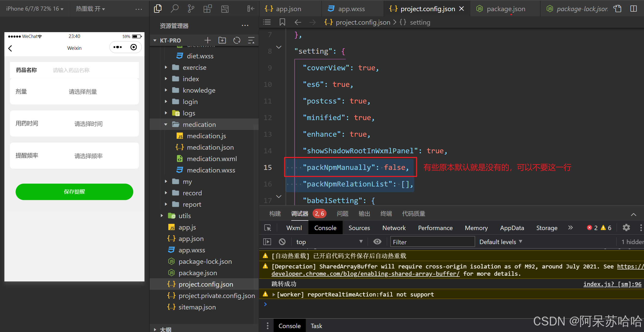
Task: Collapse the sidebar with the panel-collapse icon
Action: coord(251,8)
